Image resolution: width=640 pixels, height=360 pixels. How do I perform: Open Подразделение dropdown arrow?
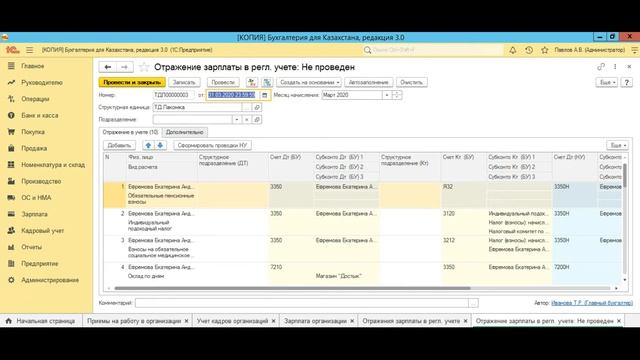click(237, 120)
